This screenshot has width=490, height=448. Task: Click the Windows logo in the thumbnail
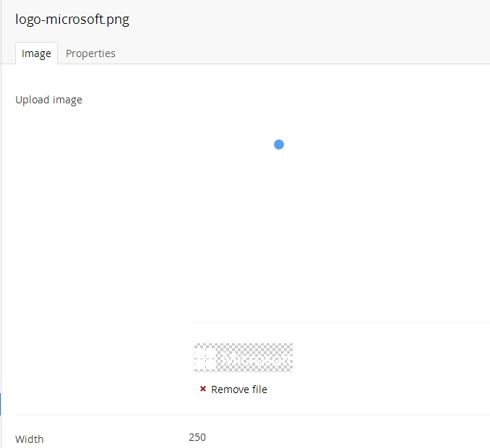coord(207,358)
